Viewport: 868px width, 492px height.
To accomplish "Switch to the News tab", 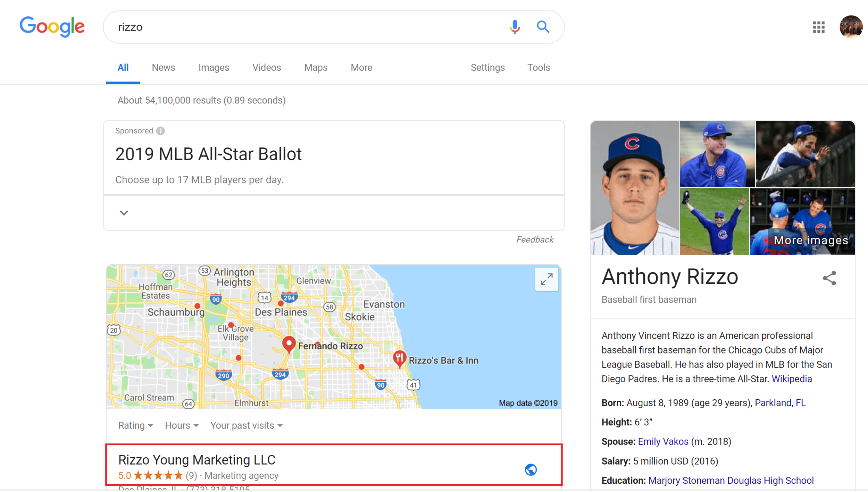I will point(163,67).
